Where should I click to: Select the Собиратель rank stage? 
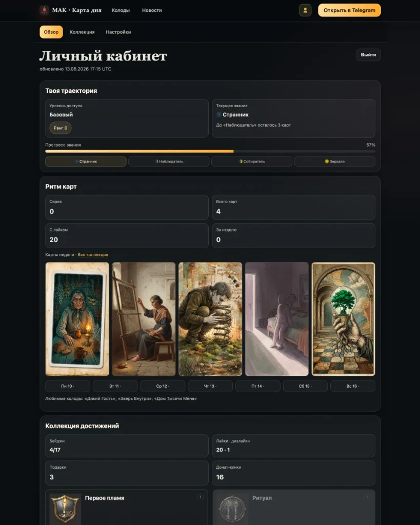point(252,161)
